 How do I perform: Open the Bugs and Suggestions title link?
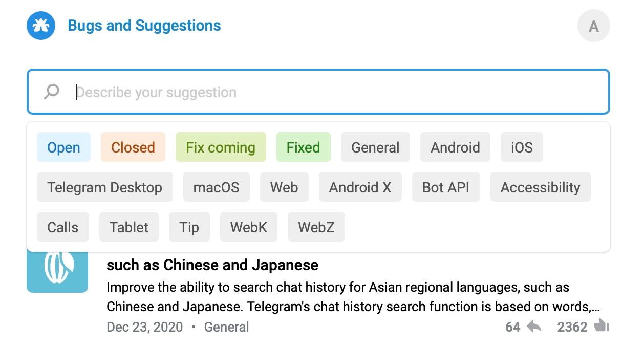[x=144, y=26]
